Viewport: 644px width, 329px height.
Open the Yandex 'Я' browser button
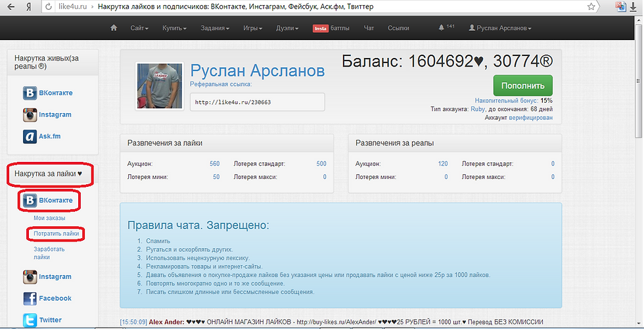pyautogui.click(x=29, y=7)
